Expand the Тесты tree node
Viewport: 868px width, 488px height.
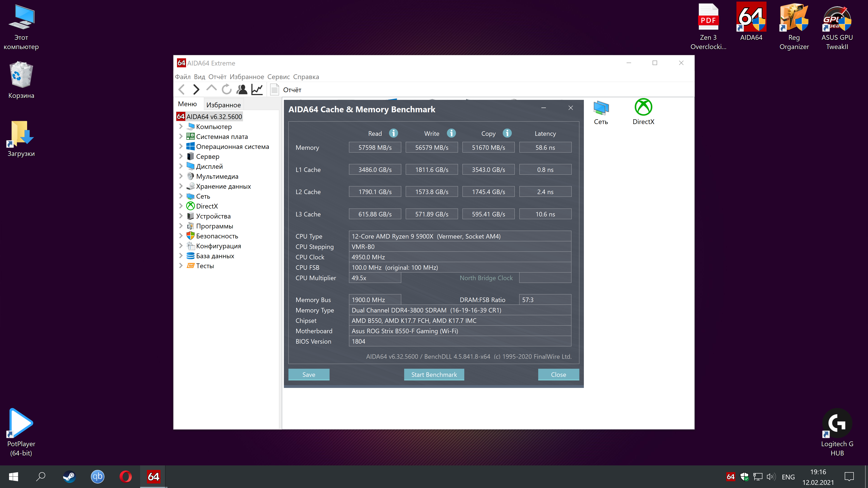(181, 266)
